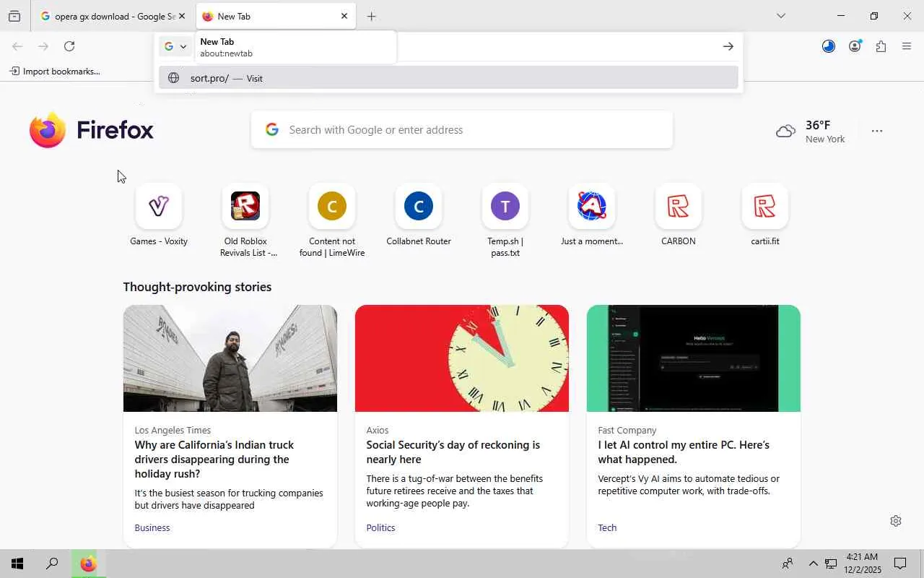Open the truck driver story thumbnail
Image resolution: width=924 pixels, height=578 pixels.
(230, 358)
